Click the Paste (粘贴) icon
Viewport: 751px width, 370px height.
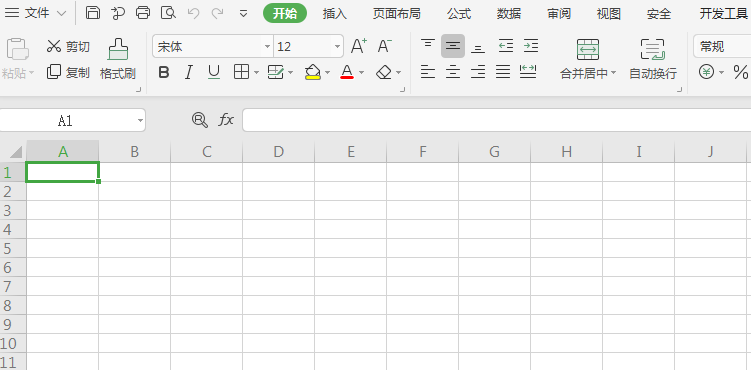(17, 49)
